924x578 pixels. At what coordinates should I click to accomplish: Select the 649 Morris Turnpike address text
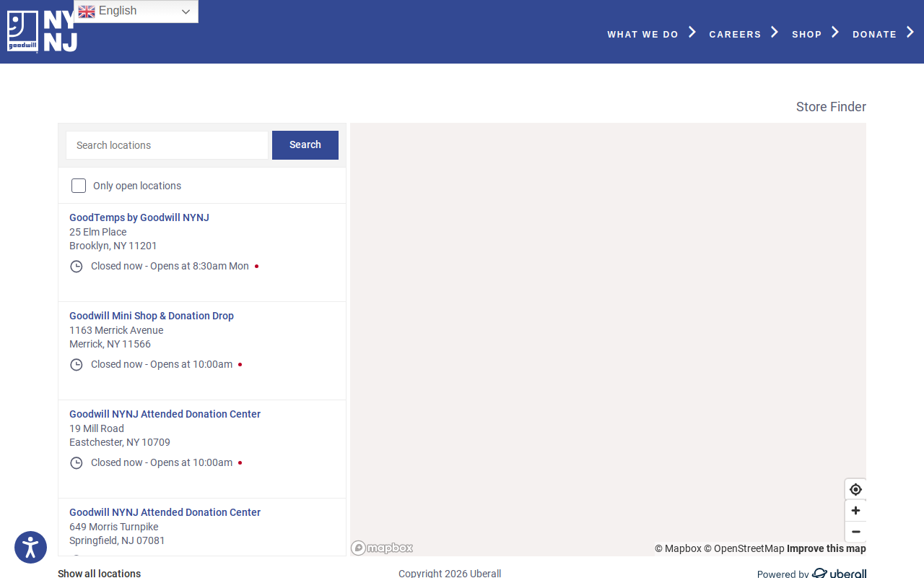pyautogui.click(x=113, y=527)
